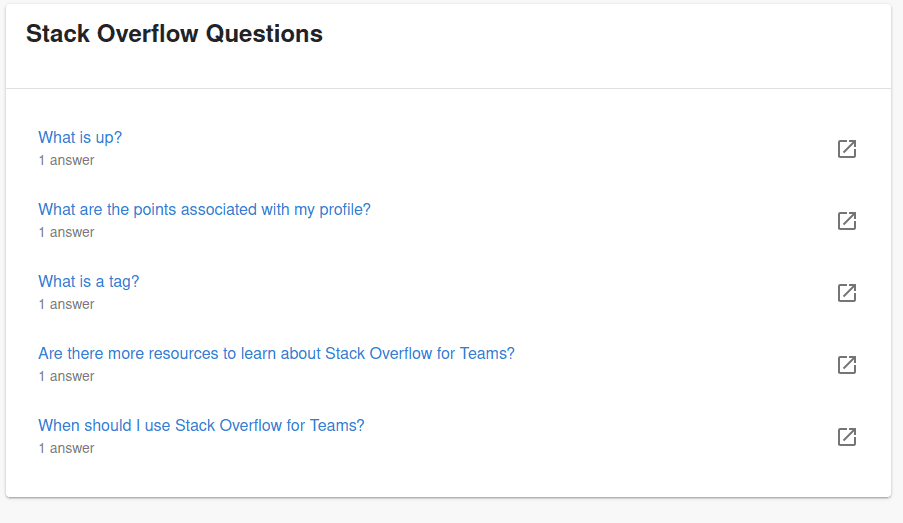Click open-in-new icon for 'When should I use' question
Image resolution: width=903 pixels, height=523 pixels.
[847, 437]
